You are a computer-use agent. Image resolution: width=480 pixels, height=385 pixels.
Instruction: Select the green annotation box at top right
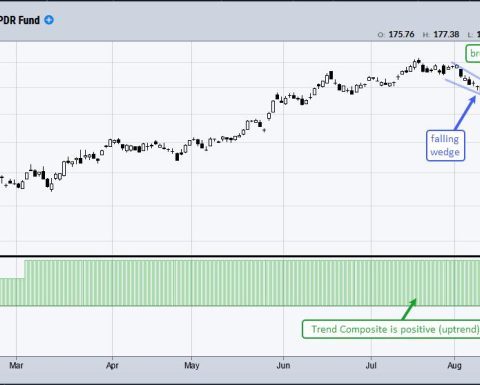pos(473,53)
